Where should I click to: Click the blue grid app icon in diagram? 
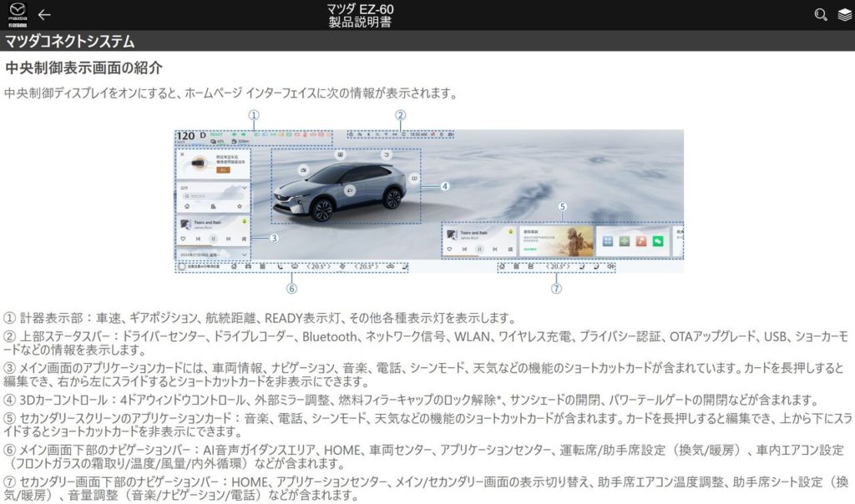coord(608,241)
